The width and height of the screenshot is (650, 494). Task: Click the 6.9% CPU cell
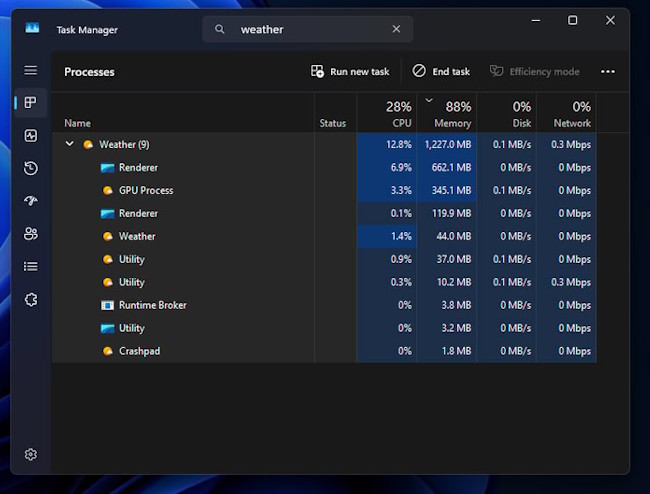coord(387,167)
